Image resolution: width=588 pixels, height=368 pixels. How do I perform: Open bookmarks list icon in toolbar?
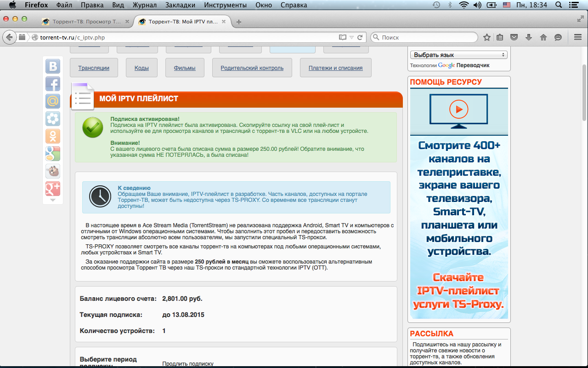coord(500,37)
